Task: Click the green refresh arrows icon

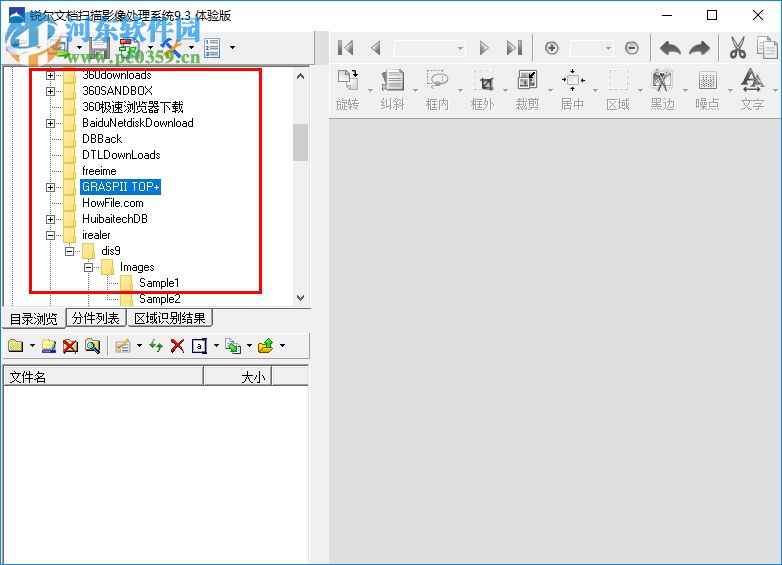Action: point(156,346)
